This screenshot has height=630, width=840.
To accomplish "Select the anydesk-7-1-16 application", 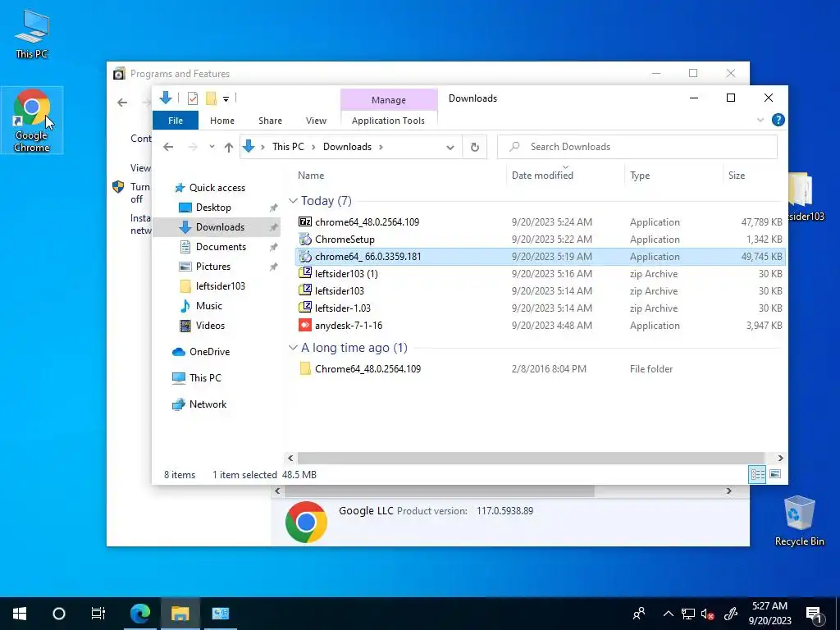I will pyautogui.click(x=541, y=325).
